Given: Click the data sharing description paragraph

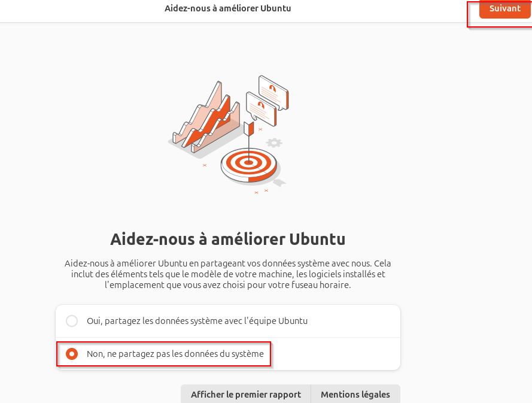Looking at the screenshot, I should click(227, 274).
